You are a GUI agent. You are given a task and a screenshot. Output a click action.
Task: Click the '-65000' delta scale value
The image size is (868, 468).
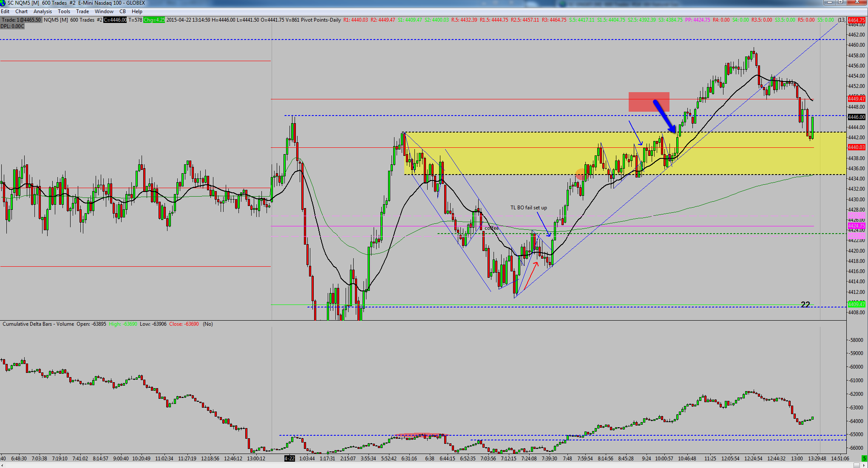tap(857, 434)
